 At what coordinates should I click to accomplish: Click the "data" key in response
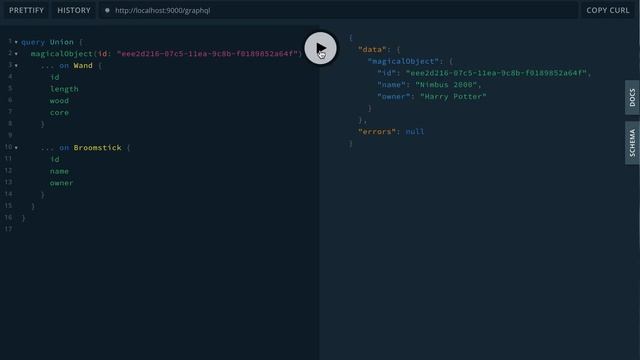tap(372, 49)
